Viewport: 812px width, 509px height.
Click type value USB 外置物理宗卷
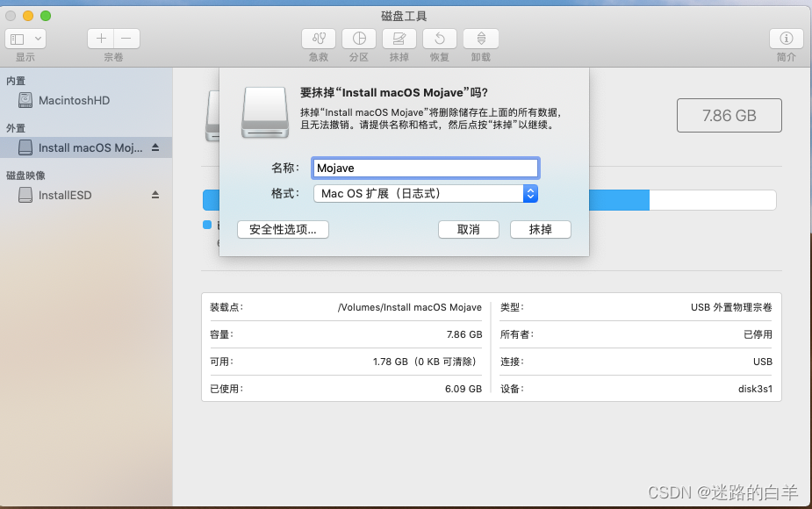click(x=731, y=307)
